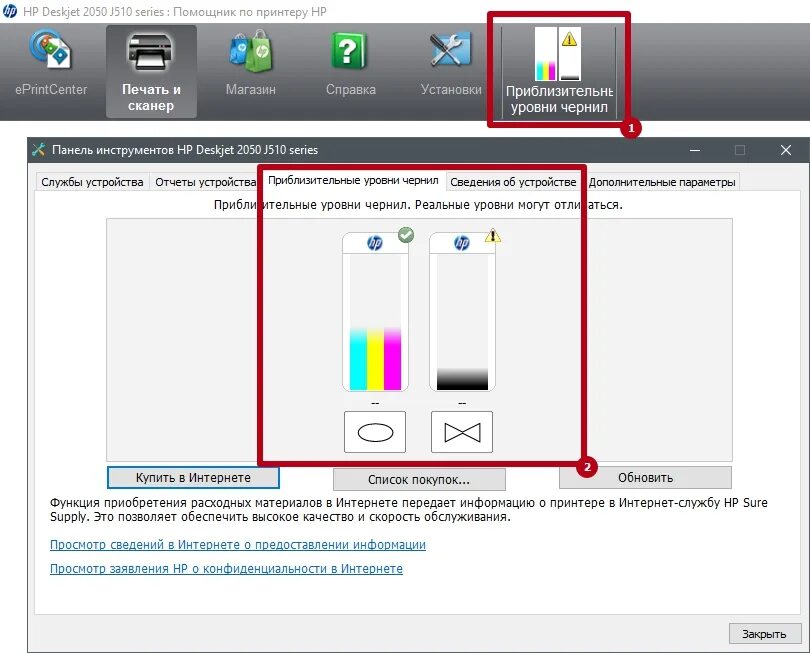Image resolution: width=810 pixels, height=653 pixels.
Task: Click the HP logo on the tri-color cartridge
Action: [375, 243]
